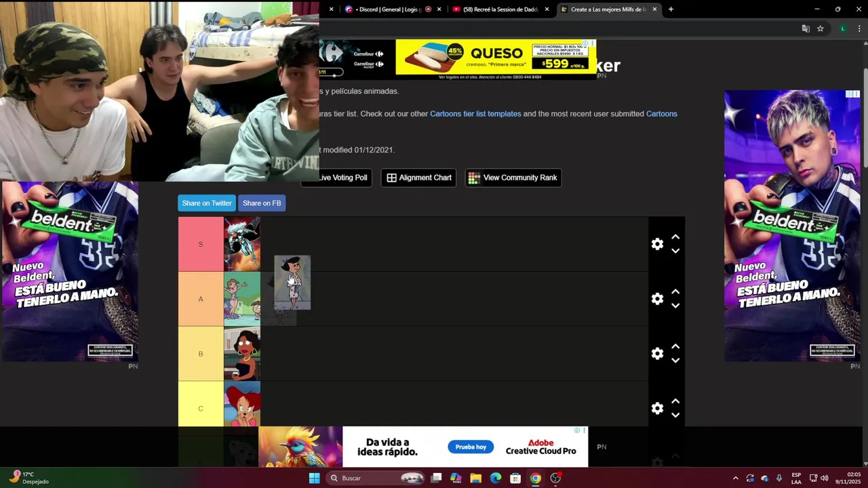868x488 pixels.
Task: Open the weather widget 17°C Despejado
Action: pos(30,478)
